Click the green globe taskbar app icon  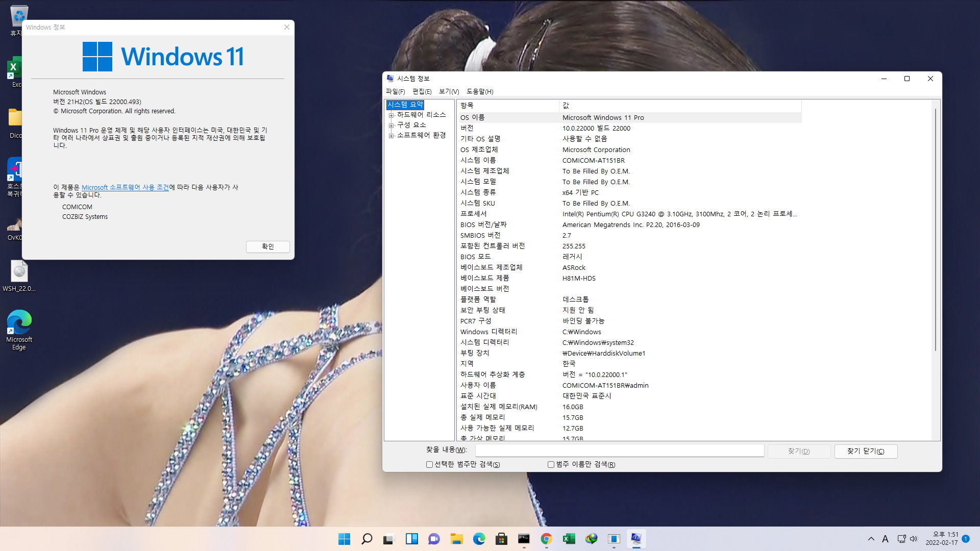(591, 539)
